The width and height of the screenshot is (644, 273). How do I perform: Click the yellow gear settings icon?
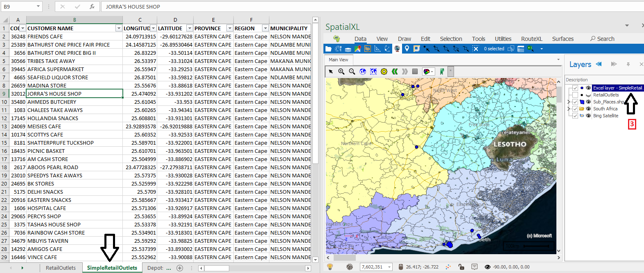pyautogui.click(x=384, y=72)
